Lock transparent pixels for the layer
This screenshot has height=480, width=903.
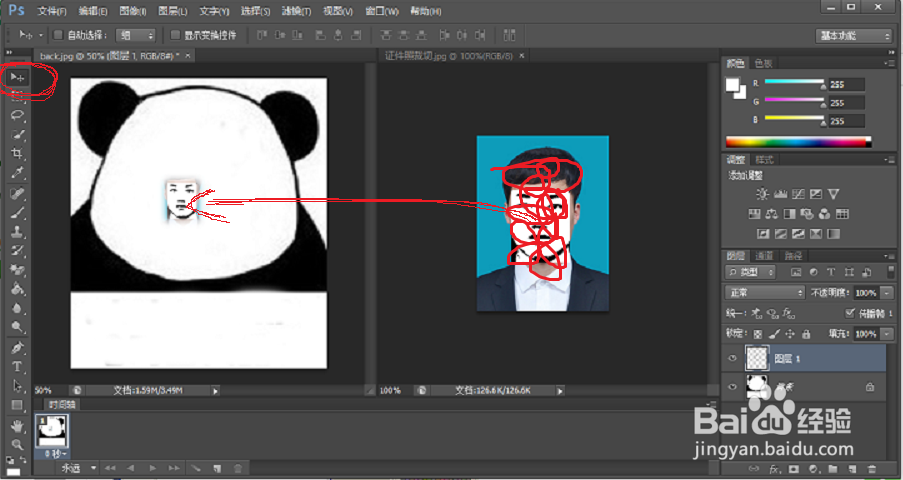758,334
